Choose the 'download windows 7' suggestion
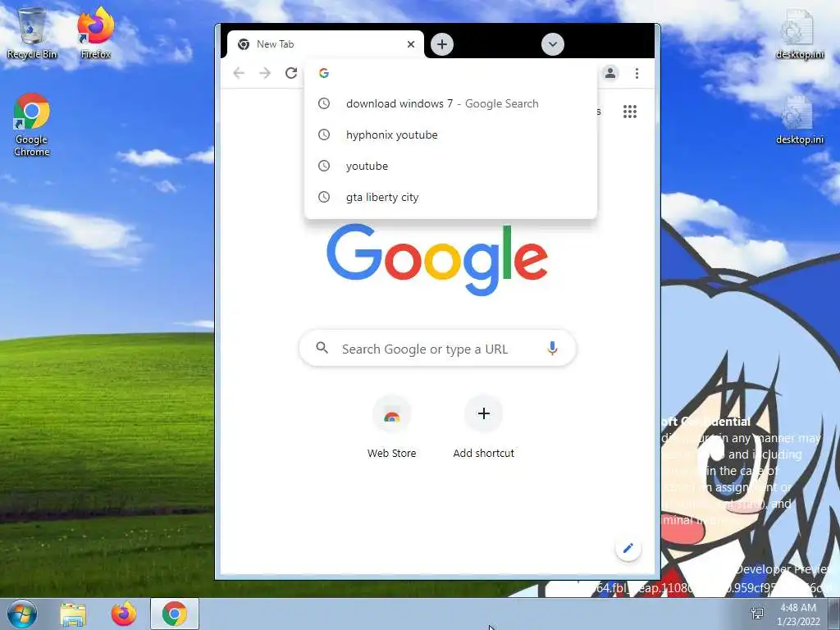This screenshot has height=630, width=840. click(450, 104)
